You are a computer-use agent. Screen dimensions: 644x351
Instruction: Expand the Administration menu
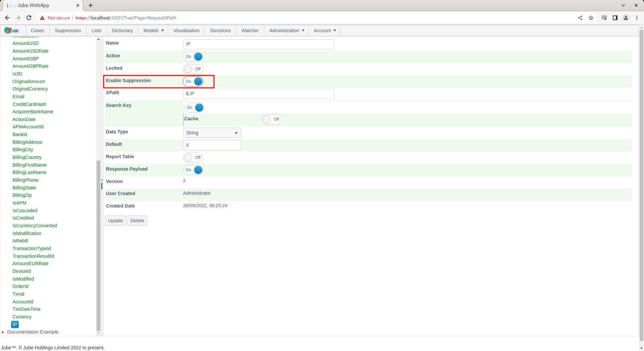[287, 31]
